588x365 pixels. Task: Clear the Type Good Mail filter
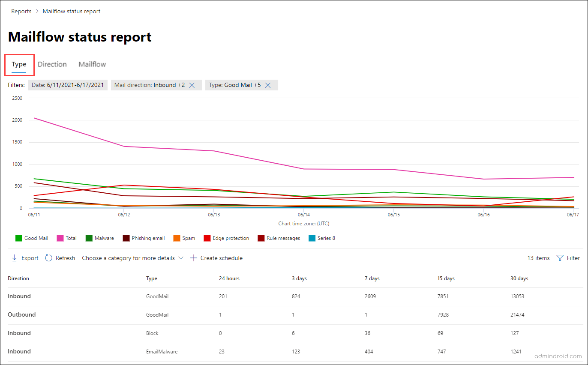(268, 85)
